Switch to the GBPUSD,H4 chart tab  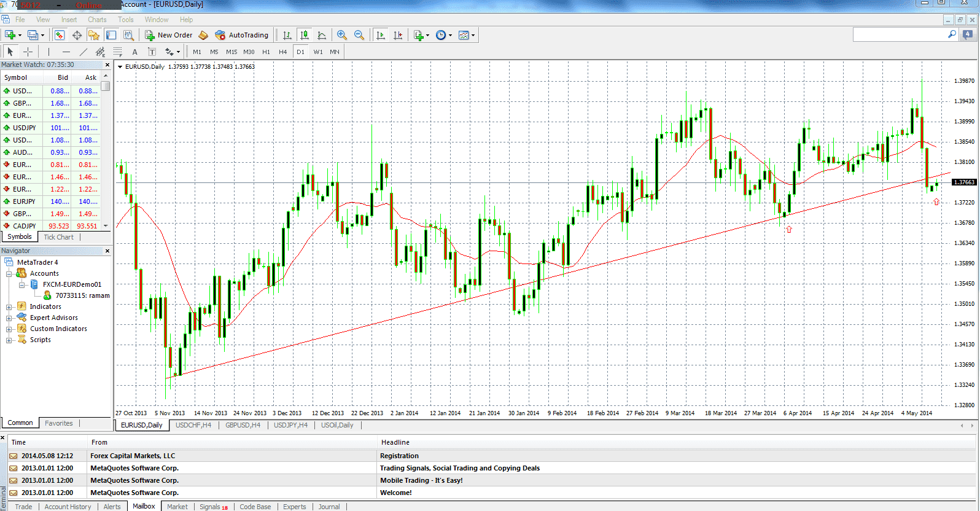coord(243,425)
